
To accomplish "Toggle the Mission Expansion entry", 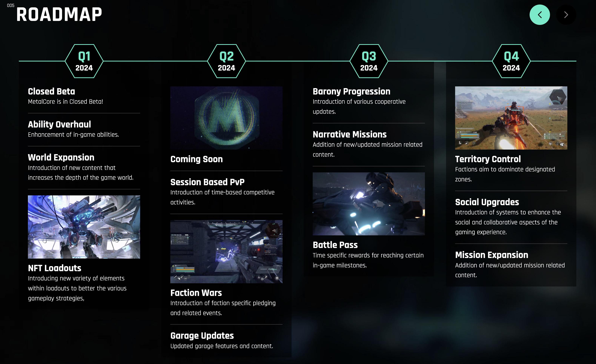I will pos(492,254).
